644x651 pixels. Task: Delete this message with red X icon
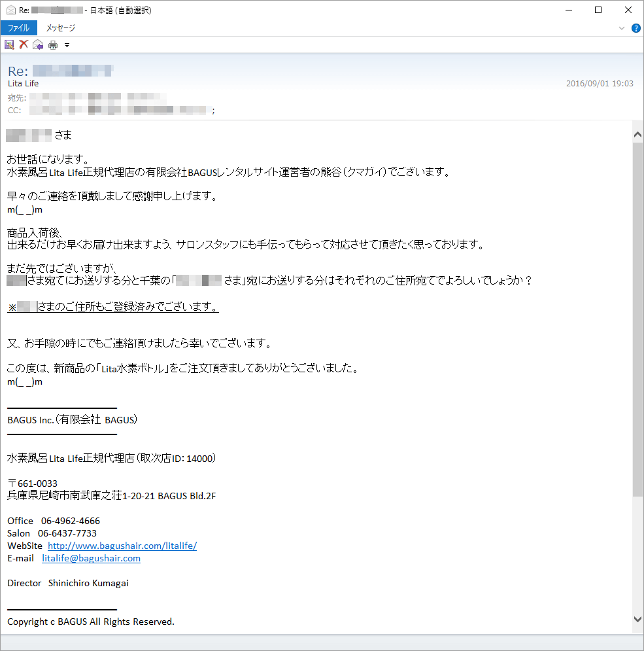(24, 44)
